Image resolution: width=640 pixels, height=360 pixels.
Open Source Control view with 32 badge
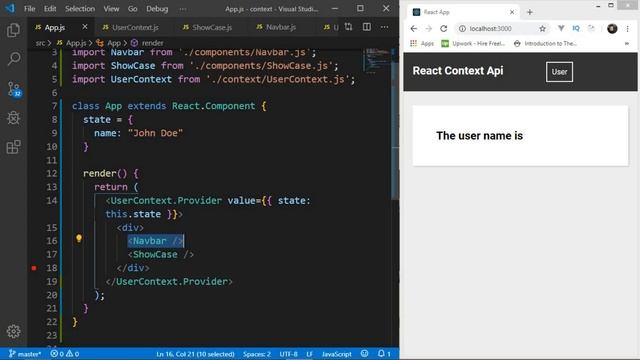[x=14, y=89]
